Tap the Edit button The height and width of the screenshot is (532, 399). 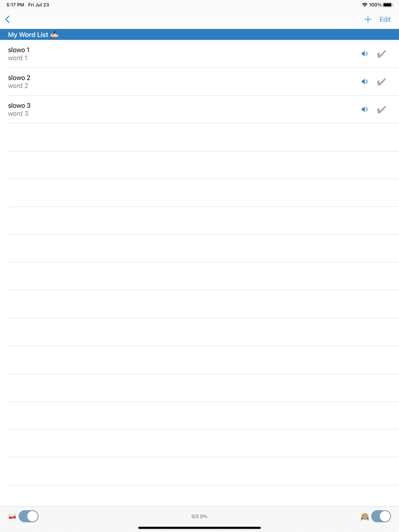385,19
